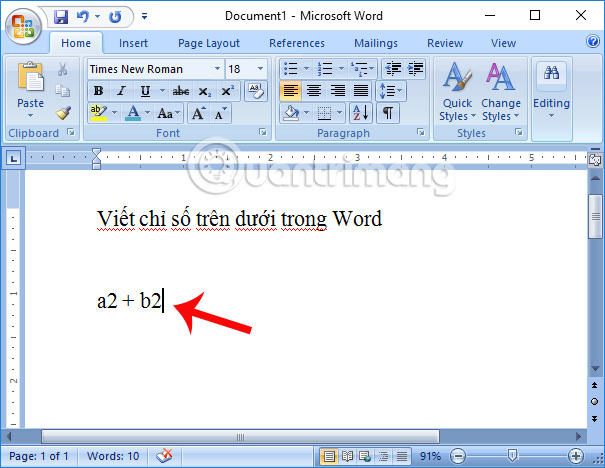Switch to Draft view
This screenshot has width=605, height=468.
click(x=402, y=456)
